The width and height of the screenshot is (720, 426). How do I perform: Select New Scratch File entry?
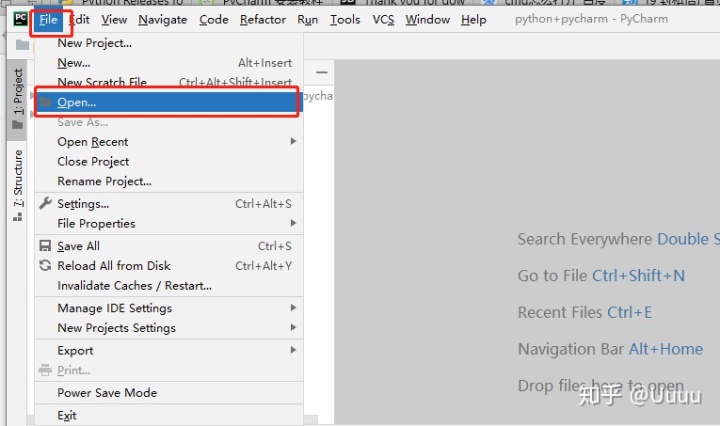coord(169,82)
